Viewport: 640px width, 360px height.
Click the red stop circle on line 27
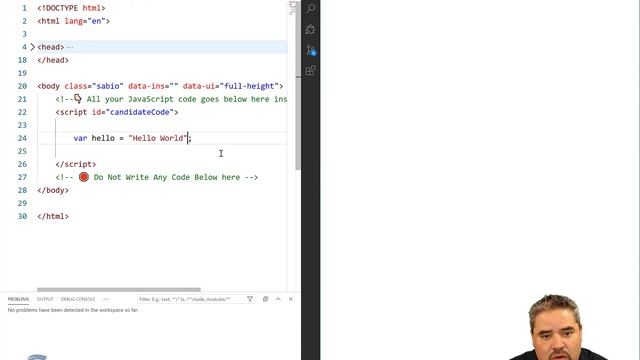84,177
